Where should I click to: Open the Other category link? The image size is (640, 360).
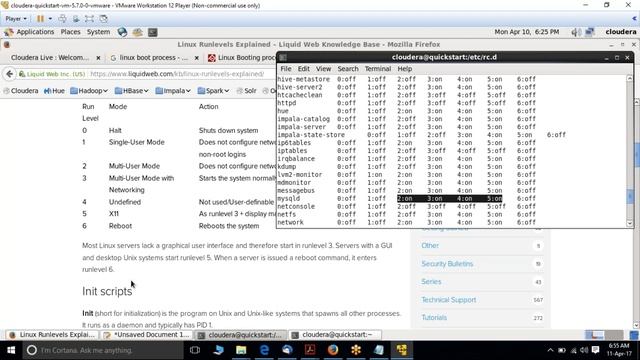tap(430, 246)
